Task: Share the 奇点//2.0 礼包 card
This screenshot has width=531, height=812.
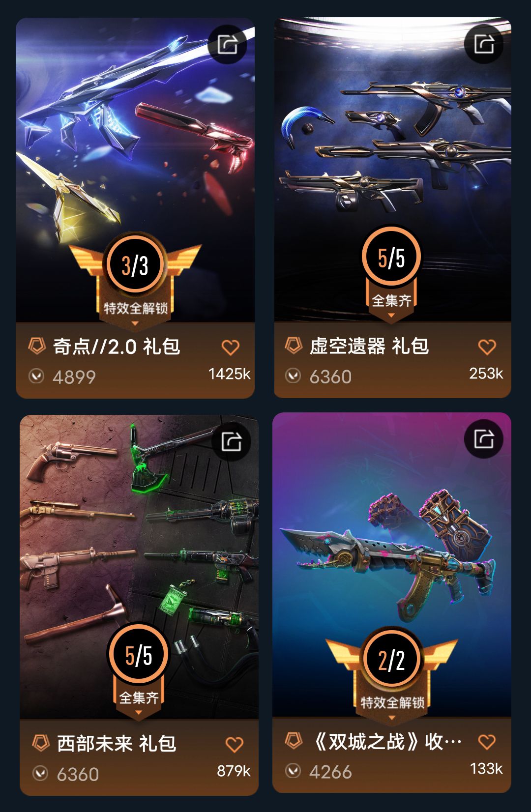Action: (227, 45)
